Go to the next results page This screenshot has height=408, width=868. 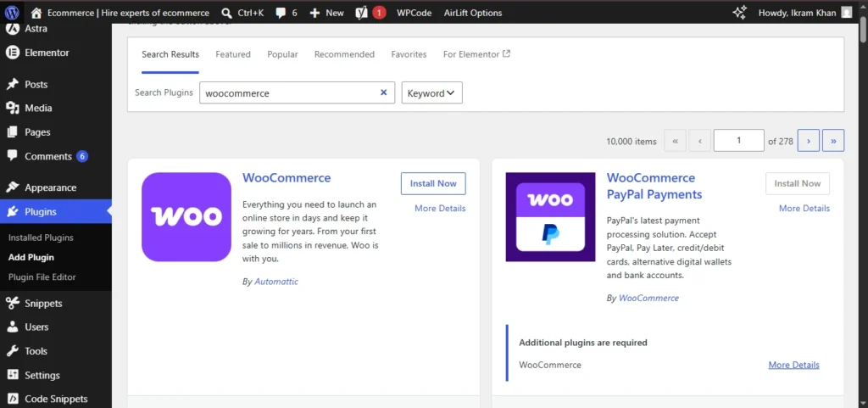[808, 141]
